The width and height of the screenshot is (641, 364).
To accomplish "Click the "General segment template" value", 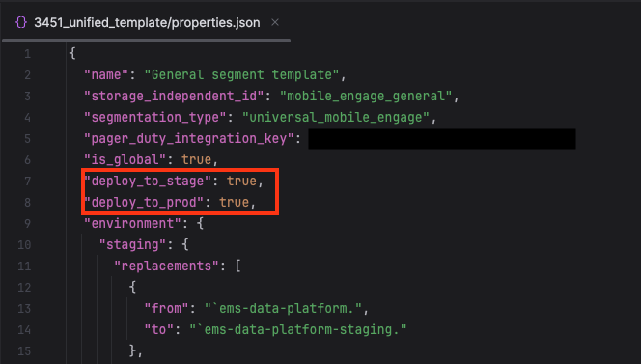I will [241, 75].
